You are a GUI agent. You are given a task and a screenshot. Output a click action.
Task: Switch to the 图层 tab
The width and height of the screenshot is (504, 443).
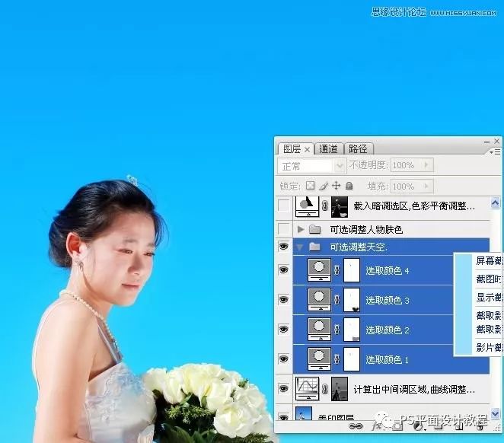[292, 149]
